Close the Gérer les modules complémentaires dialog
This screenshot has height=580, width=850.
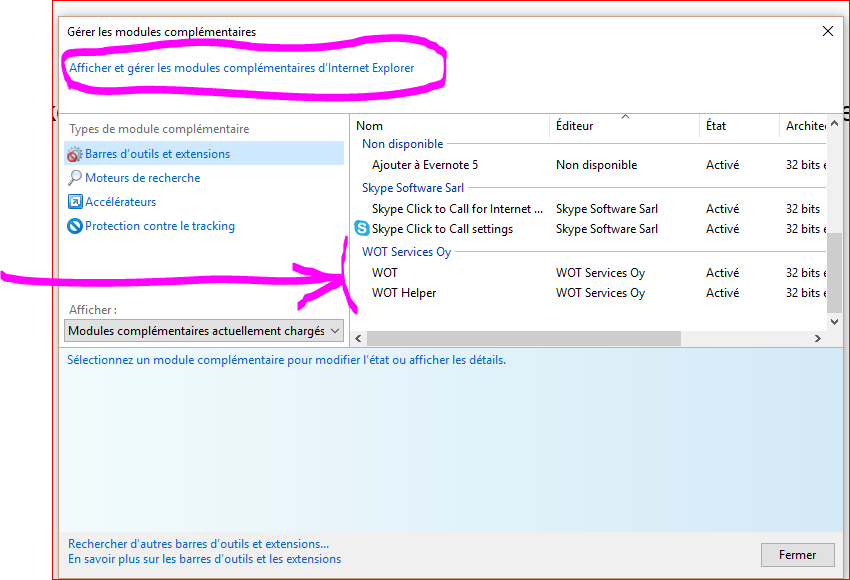[x=828, y=31]
